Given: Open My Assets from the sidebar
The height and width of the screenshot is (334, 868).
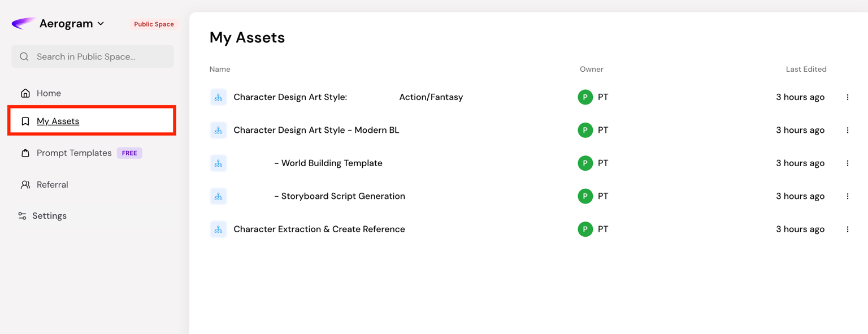Looking at the screenshot, I should click(x=58, y=121).
